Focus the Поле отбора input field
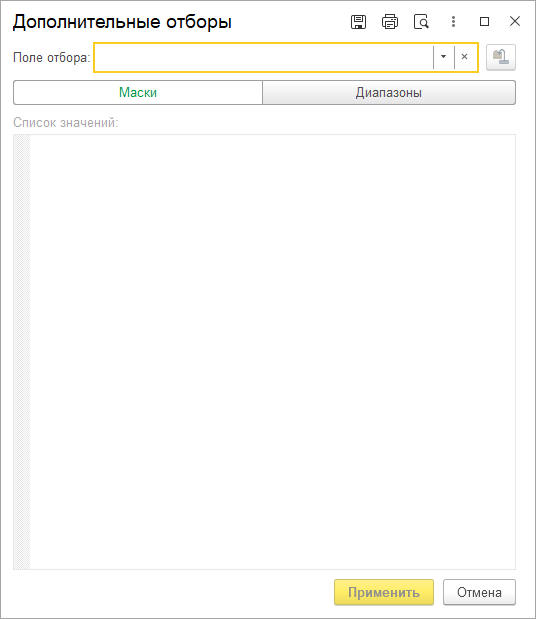Image resolution: width=536 pixels, height=619 pixels. pos(264,57)
